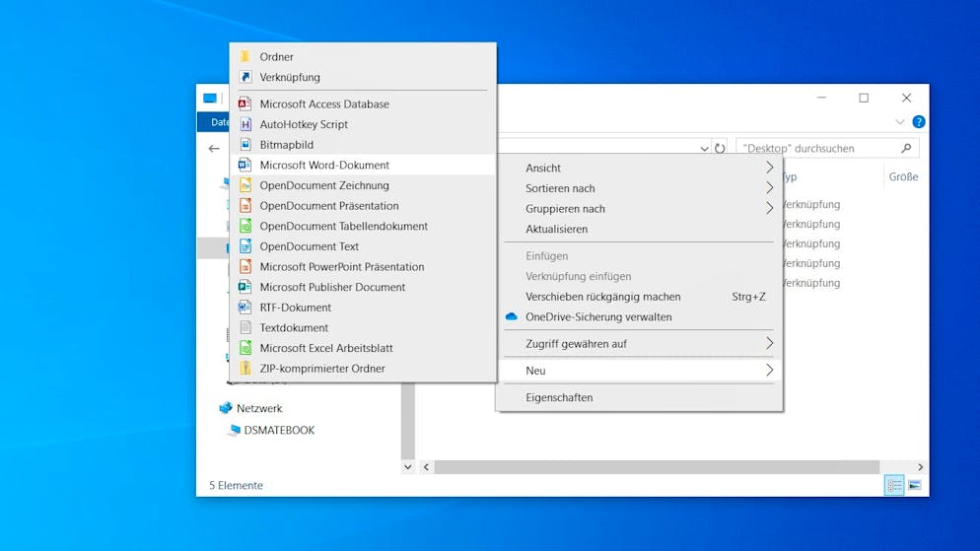Expand the Neu submenu arrow
The height and width of the screenshot is (551, 980).
tap(769, 371)
